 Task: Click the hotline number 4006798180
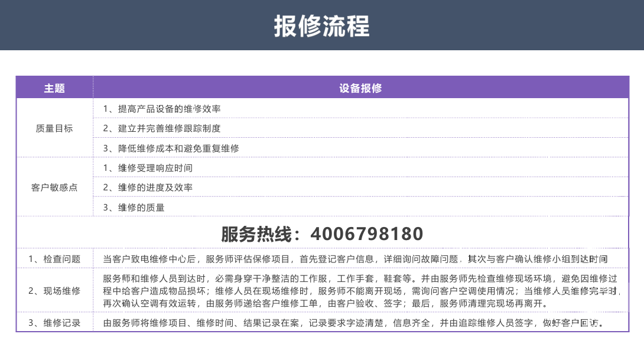click(x=367, y=234)
